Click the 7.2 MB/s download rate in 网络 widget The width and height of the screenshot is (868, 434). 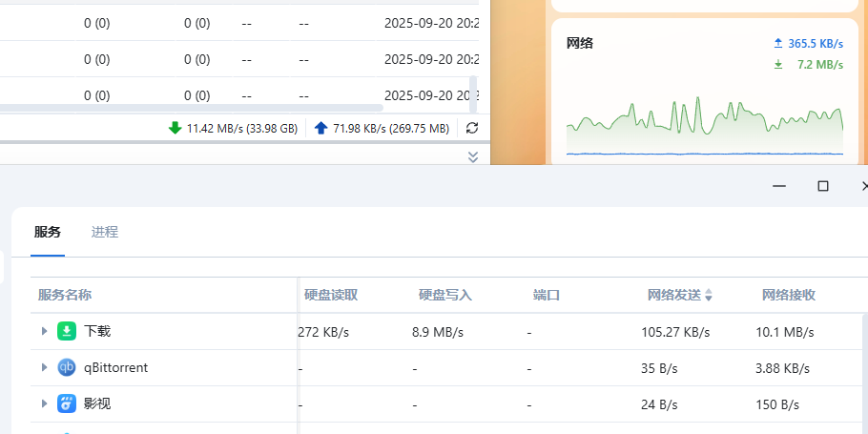pyautogui.click(x=820, y=65)
